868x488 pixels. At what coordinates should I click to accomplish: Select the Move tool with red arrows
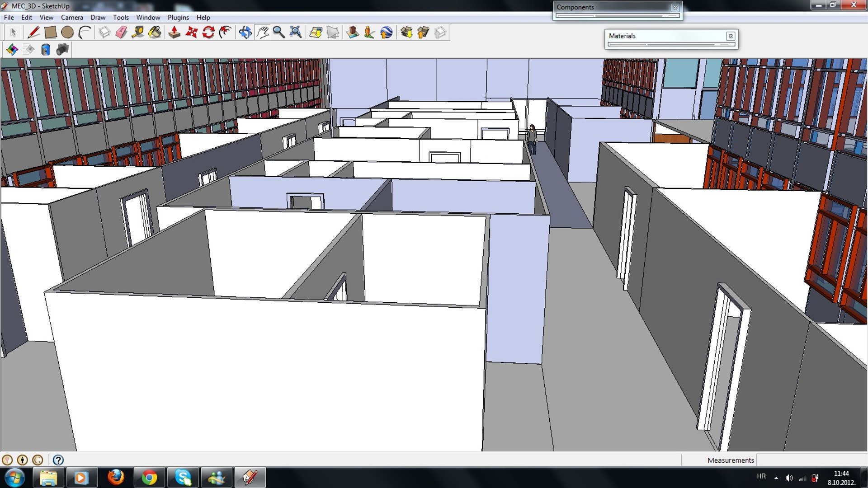coord(192,33)
